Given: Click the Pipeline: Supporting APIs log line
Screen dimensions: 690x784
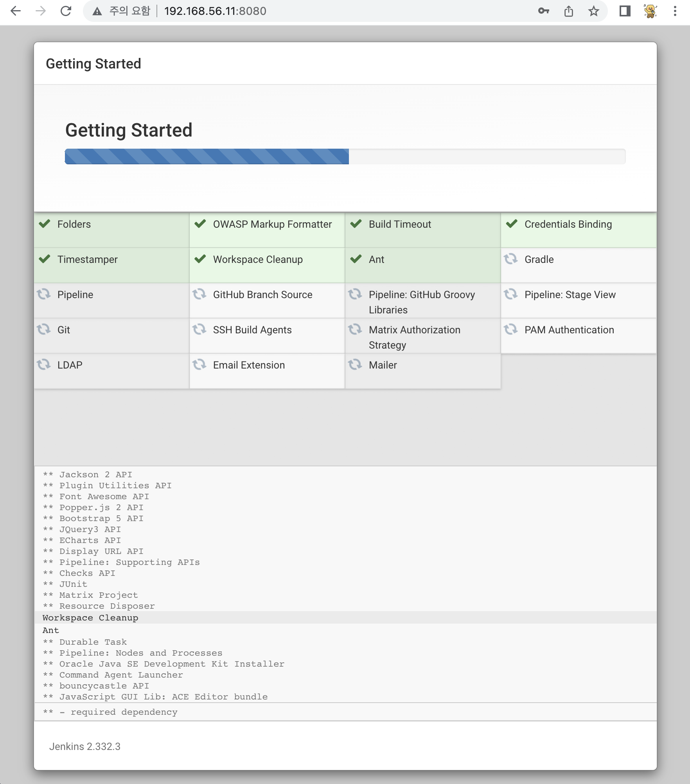Looking at the screenshot, I should [x=121, y=562].
